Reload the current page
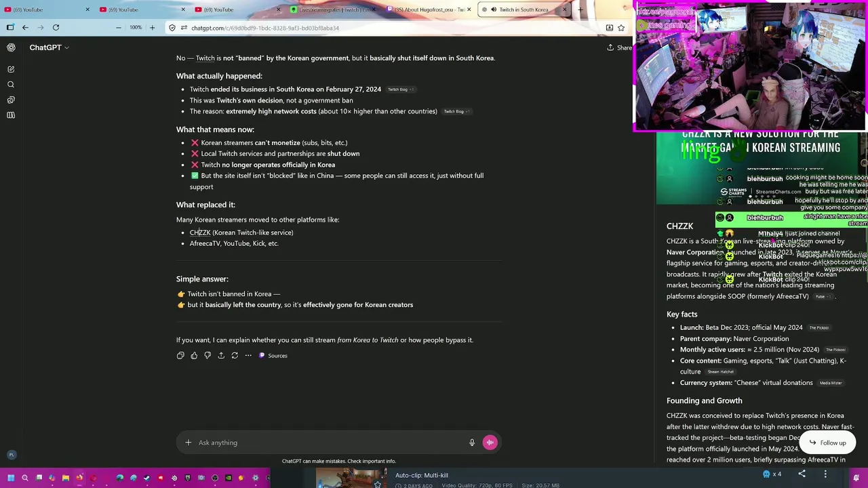Image resolution: width=868 pixels, height=488 pixels. (56, 28)
